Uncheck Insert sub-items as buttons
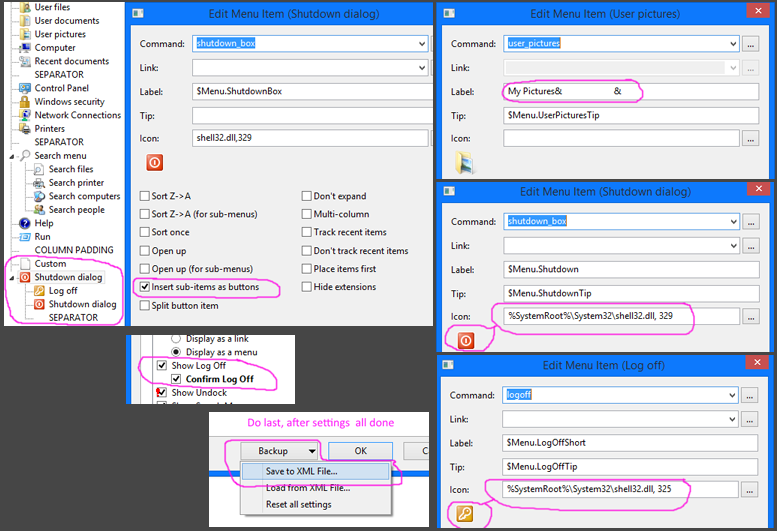 coord(143,287)
